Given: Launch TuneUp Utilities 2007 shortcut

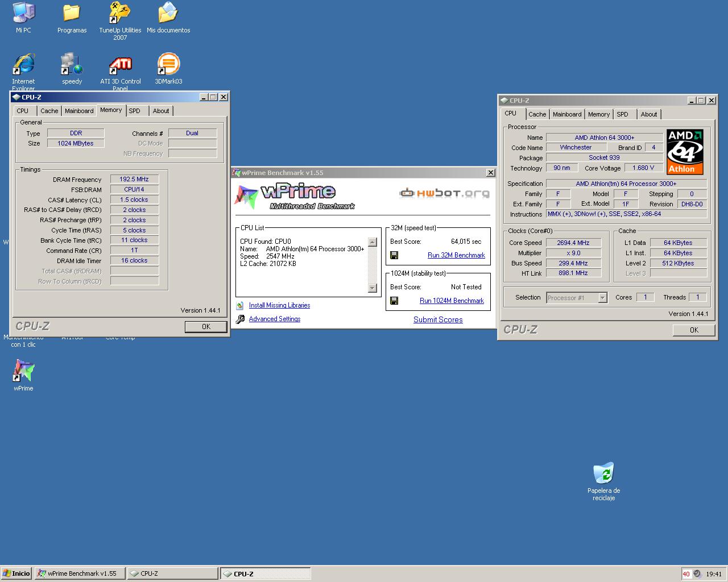Looking at the screenshot, I should pos(120,14).
